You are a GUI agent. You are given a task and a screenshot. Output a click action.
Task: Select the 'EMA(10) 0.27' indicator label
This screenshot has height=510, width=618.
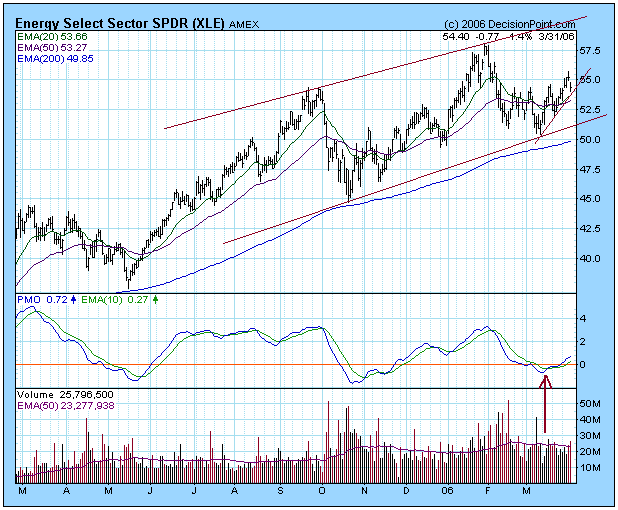[x=115, y=300]
